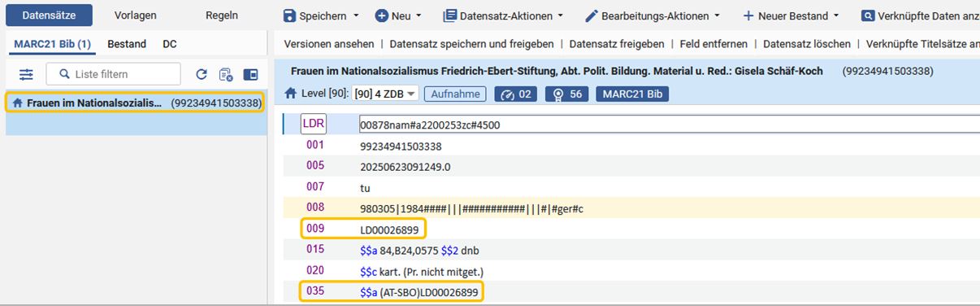980x306 pixels.
Task: Click the MARC21 Bib badge in record header
Action: coord(632,94)
